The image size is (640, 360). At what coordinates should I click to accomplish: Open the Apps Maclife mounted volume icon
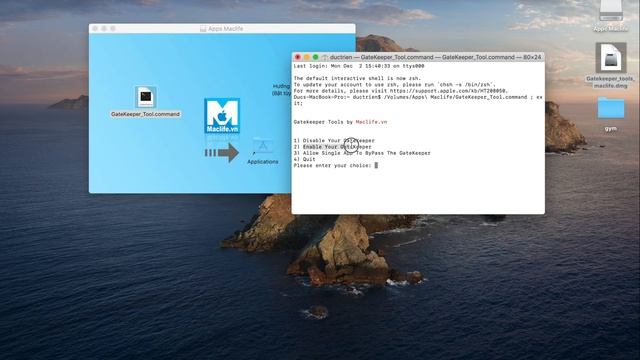pos(611,11)
